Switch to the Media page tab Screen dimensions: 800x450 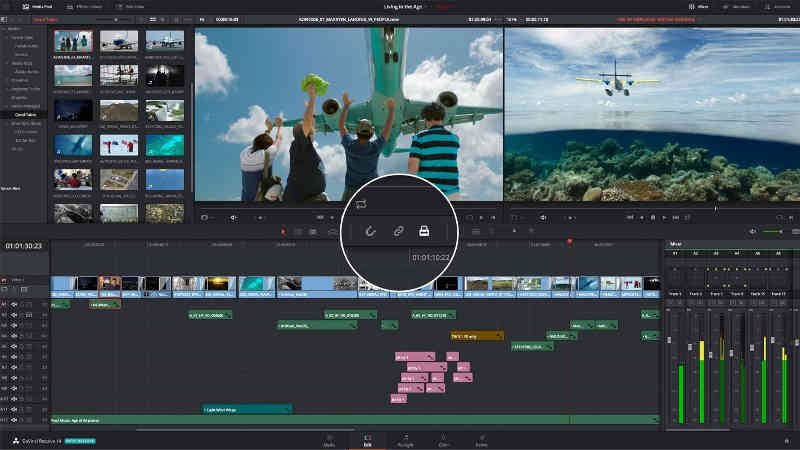pyautogui.click(x=329, y=440)
